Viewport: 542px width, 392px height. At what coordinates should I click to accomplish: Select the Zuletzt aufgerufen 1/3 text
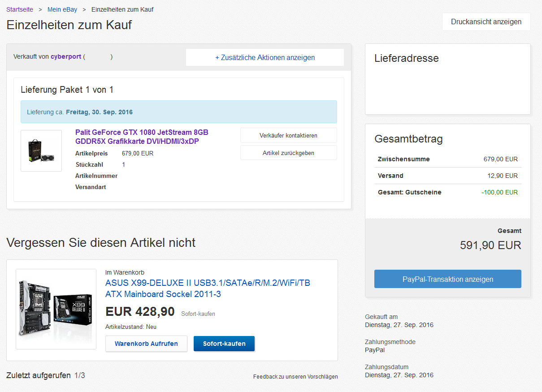click(x=46, y=375)
